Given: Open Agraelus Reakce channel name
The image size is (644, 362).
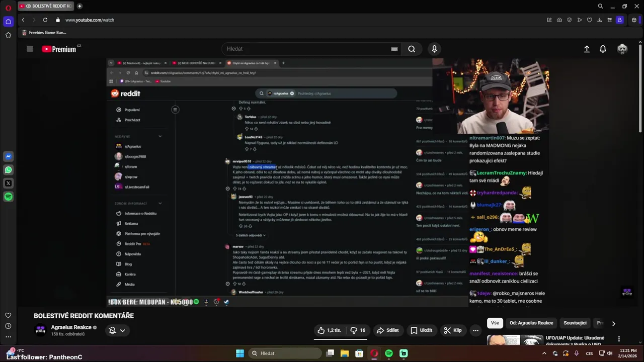Looking at the screenshot, I should click(x=71, y=327).
